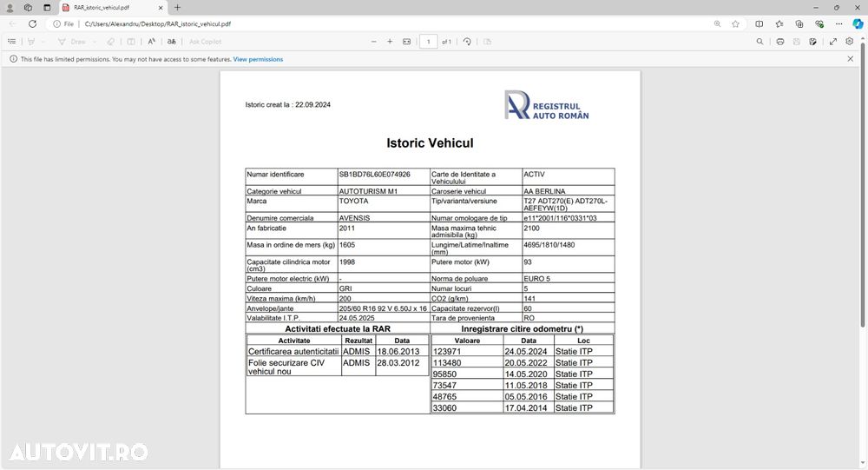Screen dimensions: 868x470
Task: Select the odometer value 33060
Action: pos(444,408)
